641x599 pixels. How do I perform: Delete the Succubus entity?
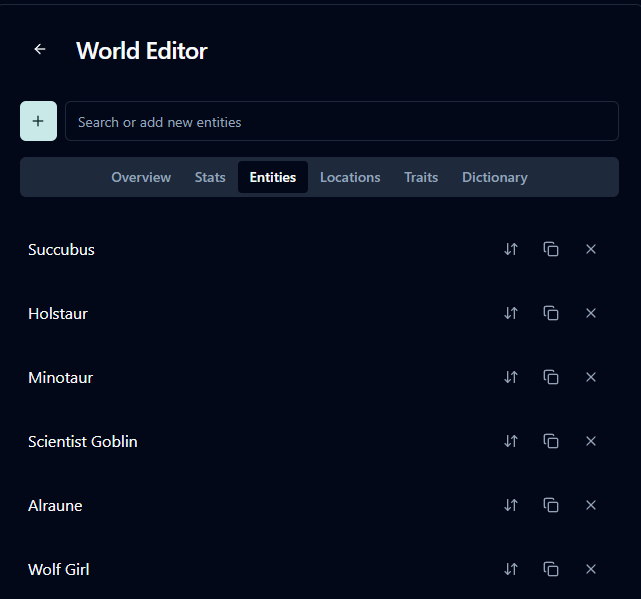[591, 249]
